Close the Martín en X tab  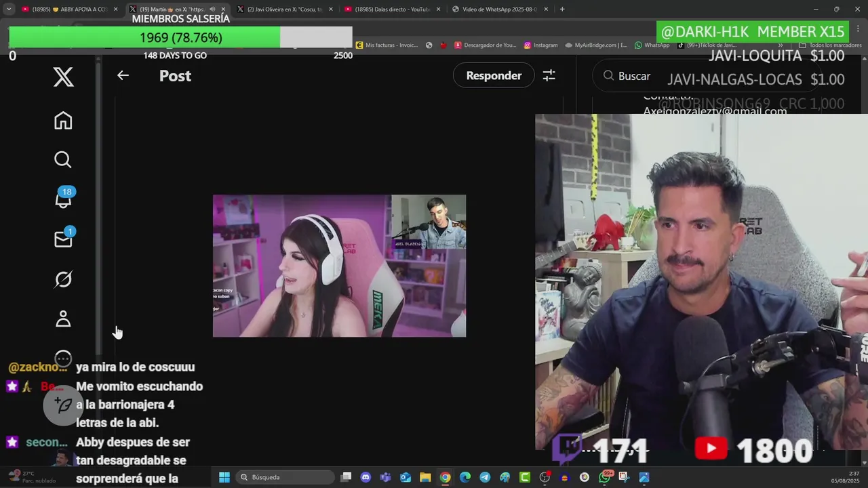[223, 9]
